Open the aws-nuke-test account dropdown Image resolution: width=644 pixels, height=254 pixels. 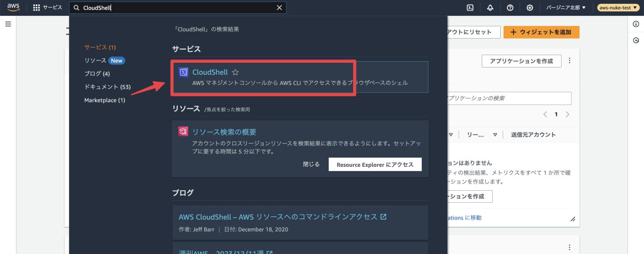618,7
